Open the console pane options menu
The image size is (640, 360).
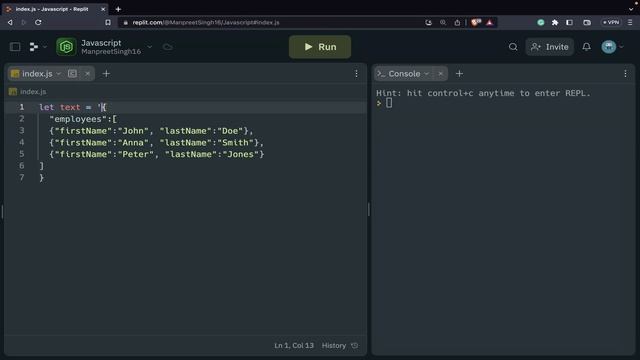click(625, 74)
